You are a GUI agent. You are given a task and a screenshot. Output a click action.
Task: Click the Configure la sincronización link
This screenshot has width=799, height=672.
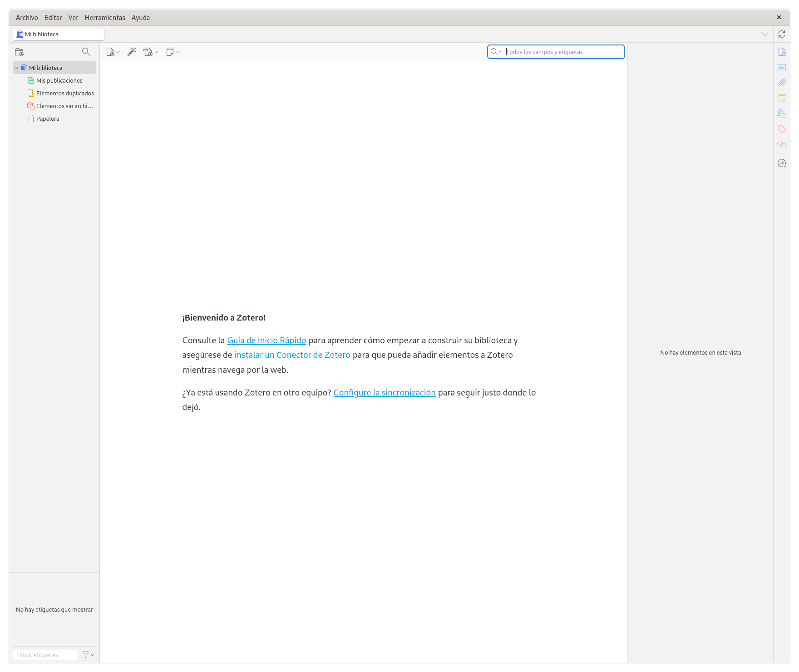tap(385, 393)
